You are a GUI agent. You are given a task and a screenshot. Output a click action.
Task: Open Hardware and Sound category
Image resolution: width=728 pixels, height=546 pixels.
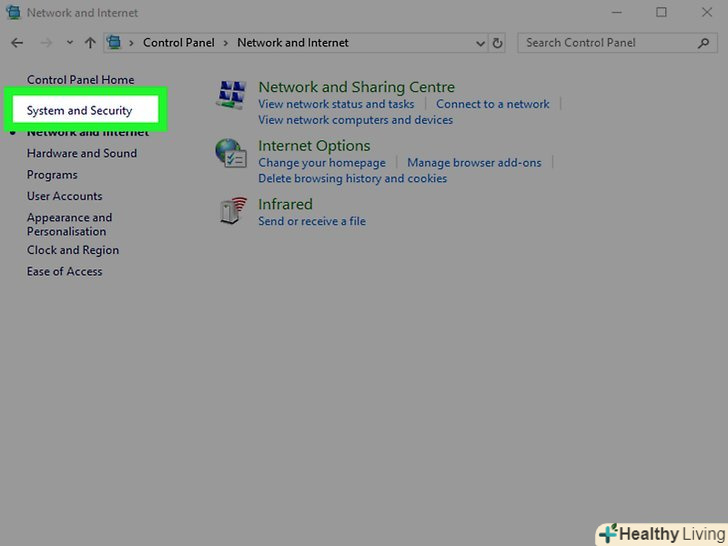pyautogui.click(x=82, y=153)
